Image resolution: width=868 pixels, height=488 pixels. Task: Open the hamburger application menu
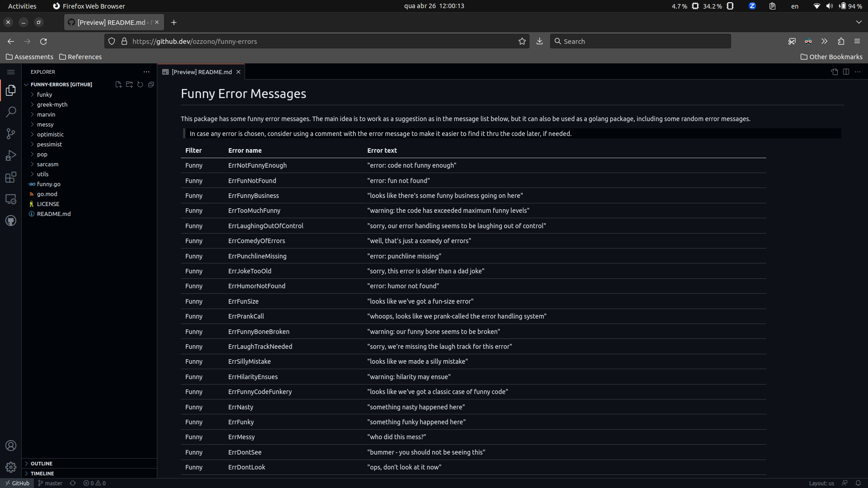point(11,72)
